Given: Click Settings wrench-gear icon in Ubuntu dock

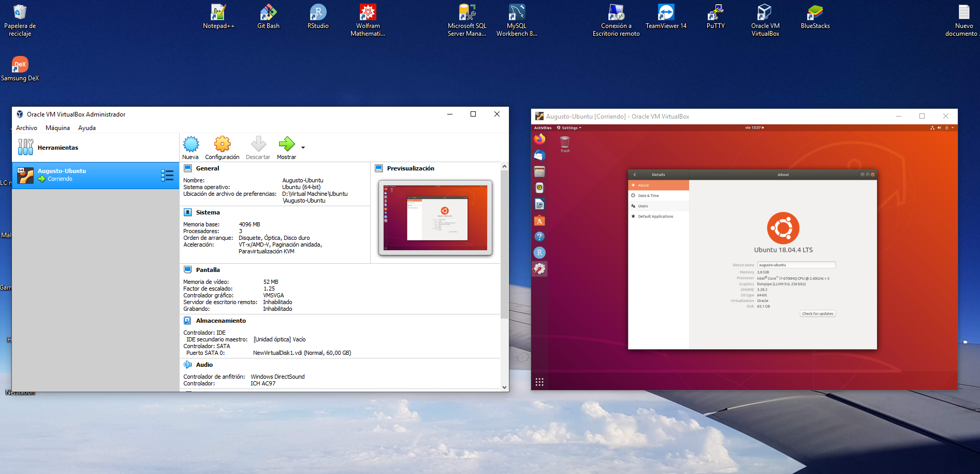Looking at the screenshot, I should point(539,268).
